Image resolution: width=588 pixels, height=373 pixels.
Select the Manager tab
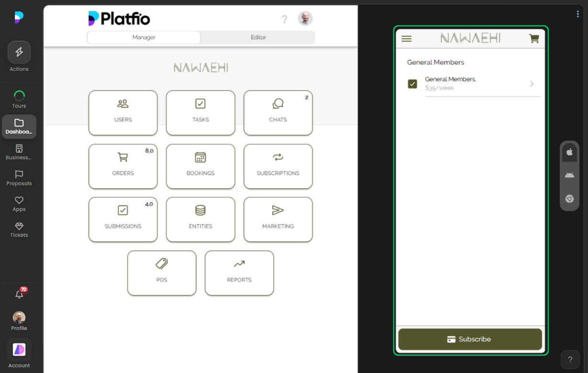click(144, 37)
